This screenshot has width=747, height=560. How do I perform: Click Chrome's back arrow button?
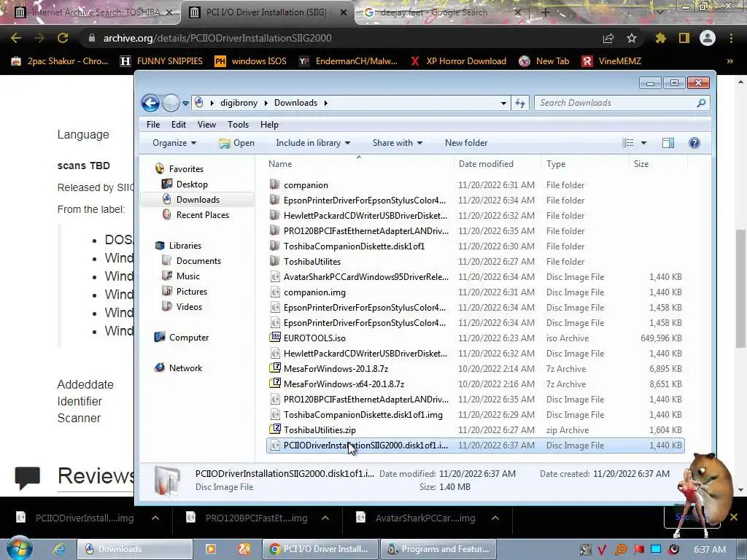pyautogui.click(x=16, y=38)
